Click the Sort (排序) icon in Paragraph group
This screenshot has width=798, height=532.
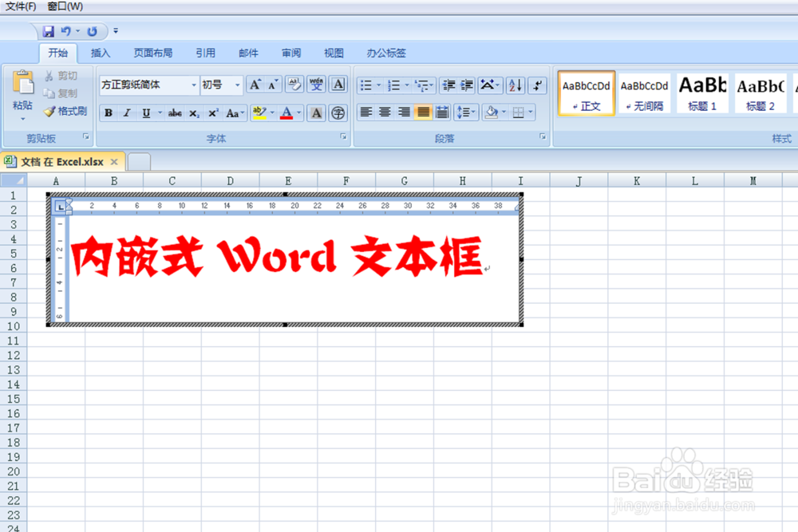click(x=515, y=85)
